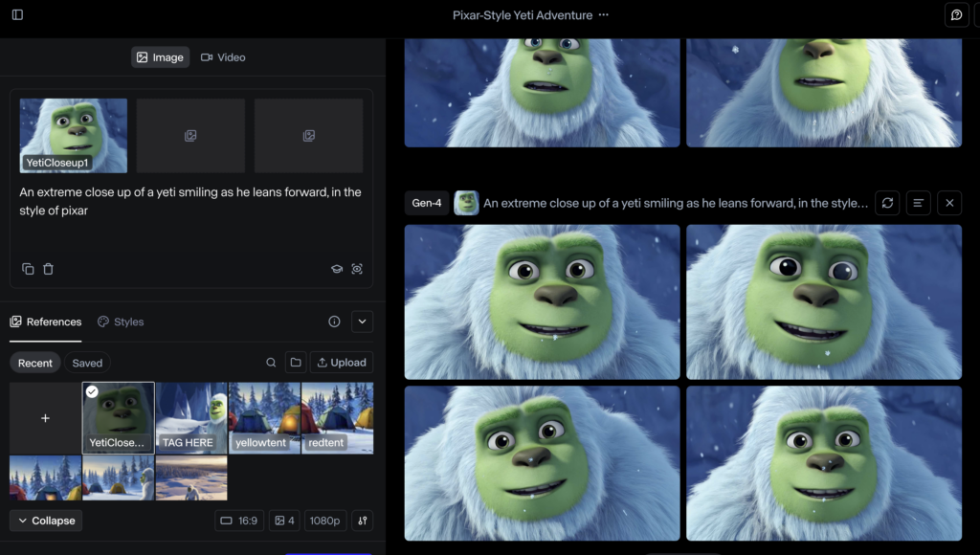980x555 pixels.
Task: Open the image count 4 dropdown
Action: [284, 521]
